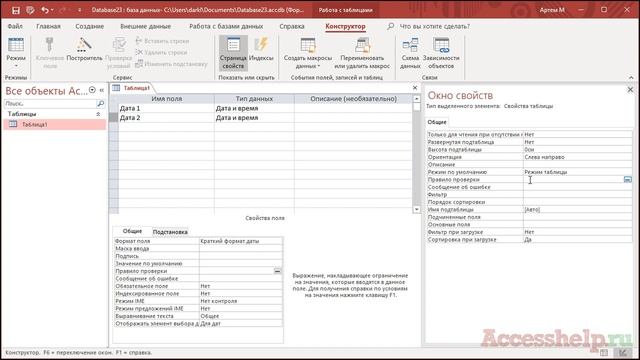640x360 pixels.
Task: Click the Общие tab in property sheet
Action: point(437,122)
